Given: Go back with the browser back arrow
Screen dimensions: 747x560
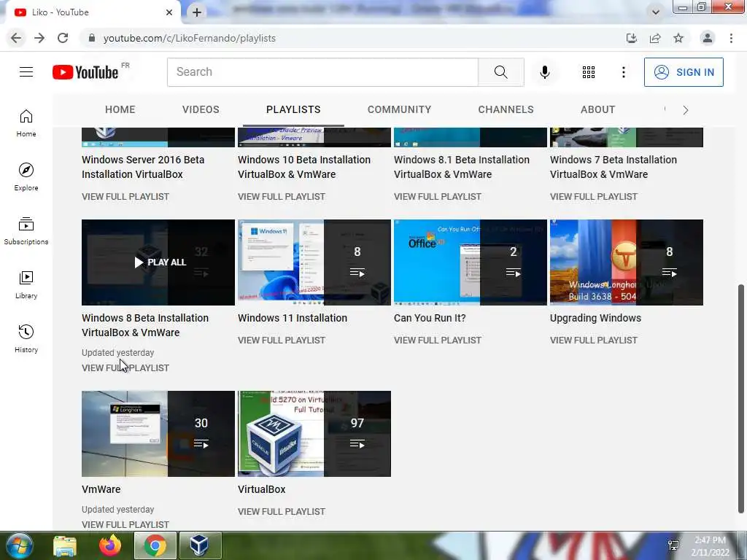Looking at the screenshot, I should coord(16,38).
